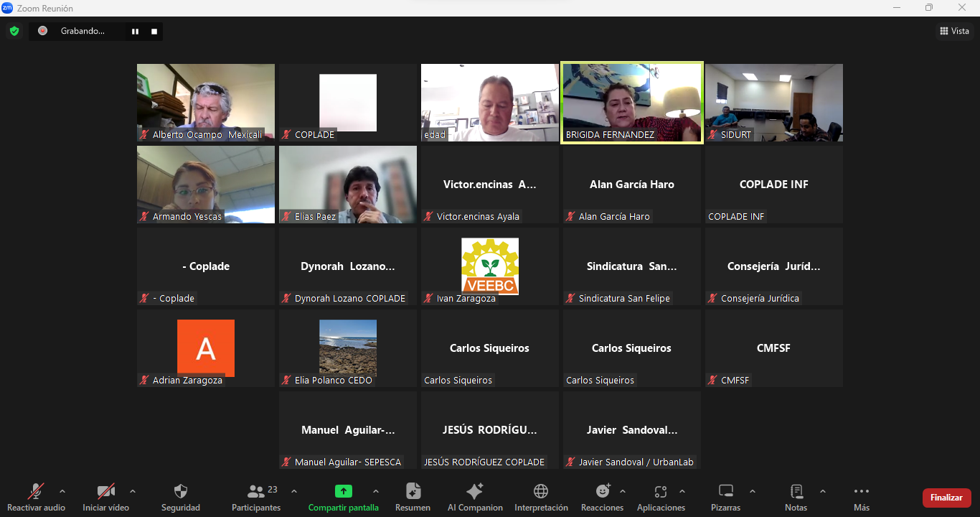The height and width of the screenshot is (517, 980).
Task: Select BRIGIDA FERNANDEZ highlighted video tile
Action: (x=632, y=103)
